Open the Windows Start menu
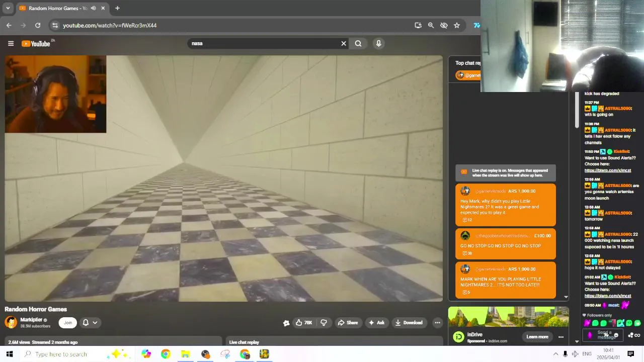Viewport: 644px width, 362px height. (x=9, y=354)
